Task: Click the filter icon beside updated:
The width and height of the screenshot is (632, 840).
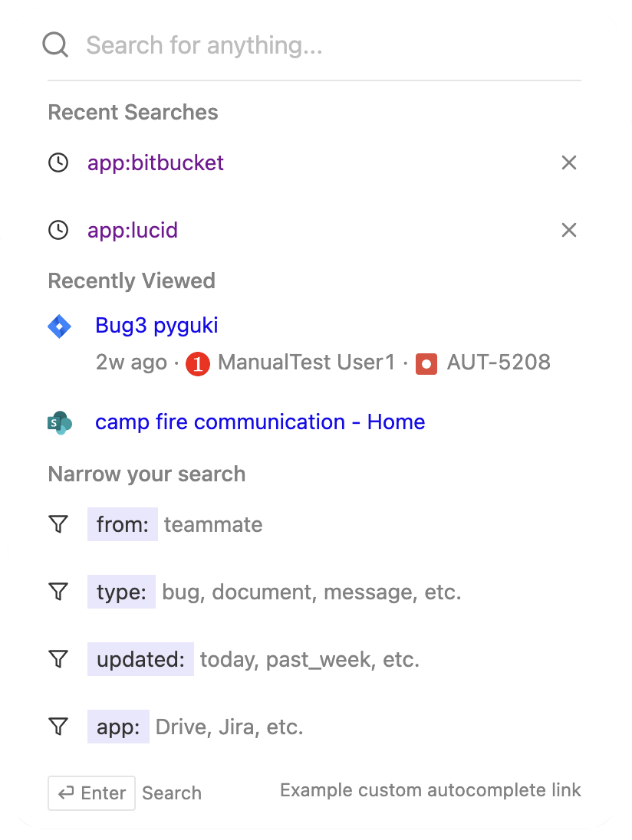Action: point(58,659)
